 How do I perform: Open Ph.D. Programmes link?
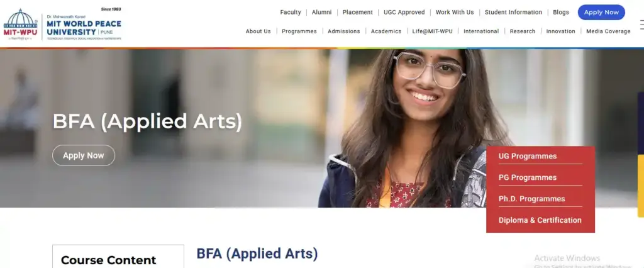(x=532, y=199)
